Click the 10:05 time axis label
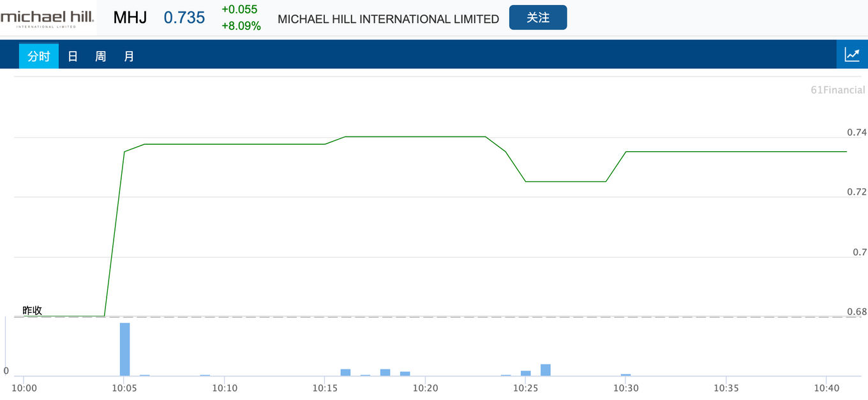Viewport: 868px width, 400px height. [x=124, y=388]
